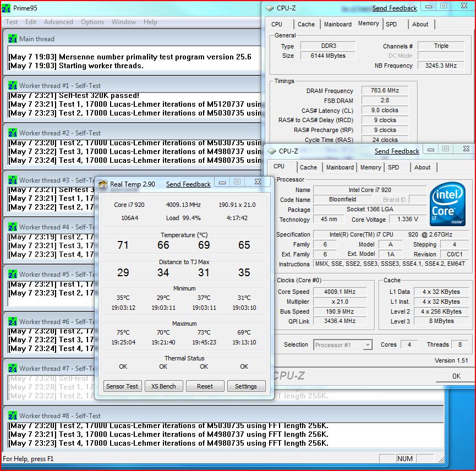
Task: Click the Core Voltage value 1.336 V
Action: (x=408, y=219)
